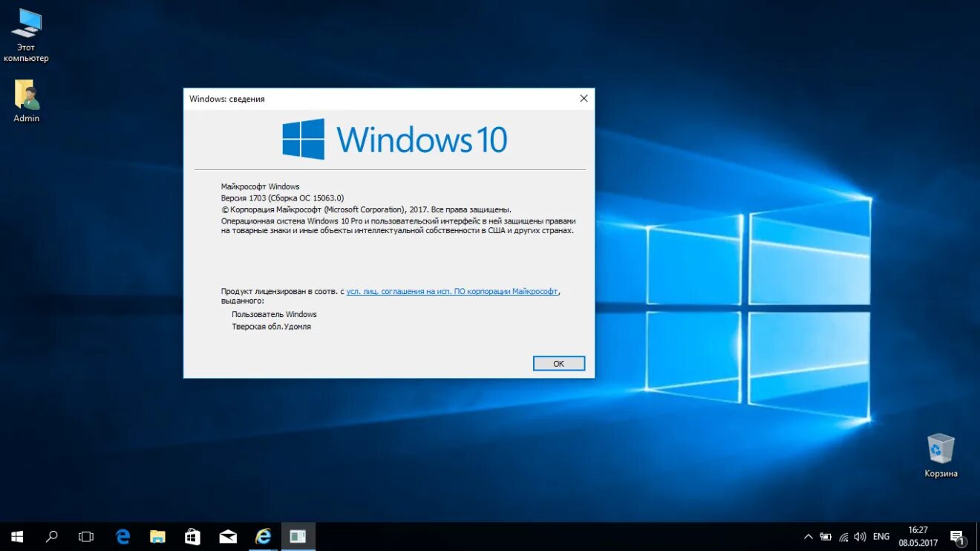Open the Windows Store taskbar icon

[192, 536]
